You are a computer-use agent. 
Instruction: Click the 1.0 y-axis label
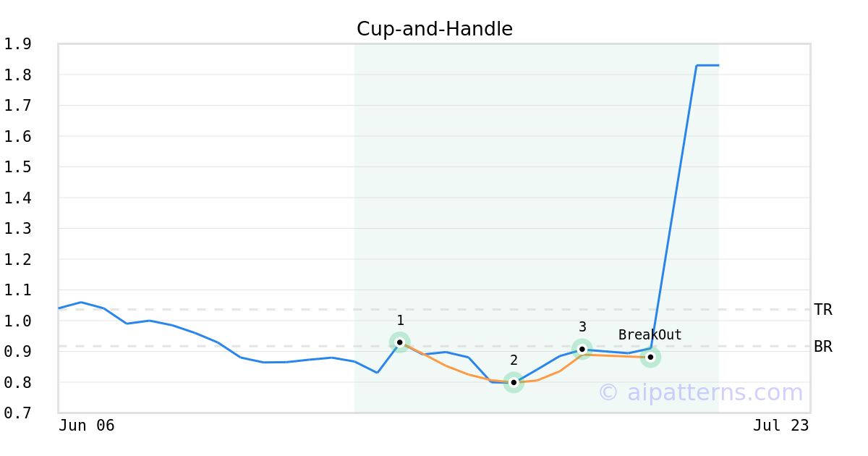point(17,321)
